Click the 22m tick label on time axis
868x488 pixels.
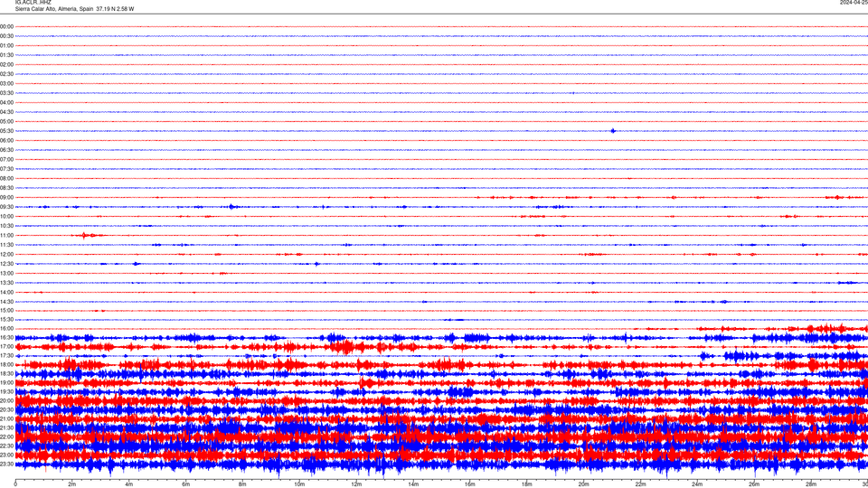pos(640,484)
